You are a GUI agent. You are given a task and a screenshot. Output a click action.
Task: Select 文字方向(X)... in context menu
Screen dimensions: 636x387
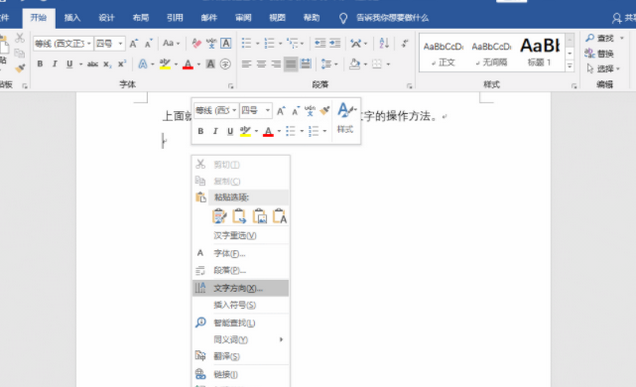point(241,288)
